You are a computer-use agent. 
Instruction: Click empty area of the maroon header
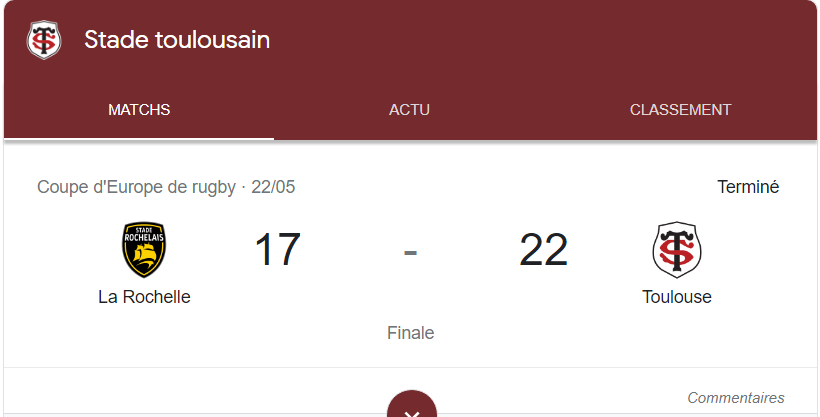click(x=523, y=42)
